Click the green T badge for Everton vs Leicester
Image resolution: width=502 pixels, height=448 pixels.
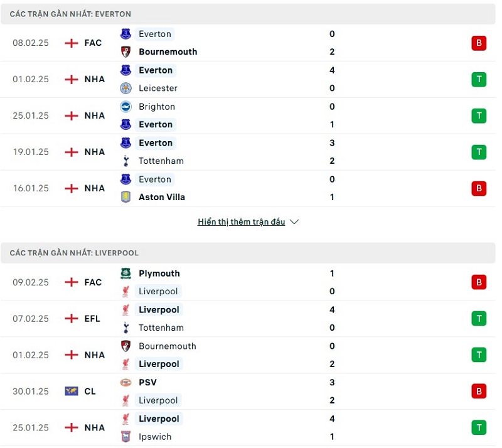pos(479,79)
